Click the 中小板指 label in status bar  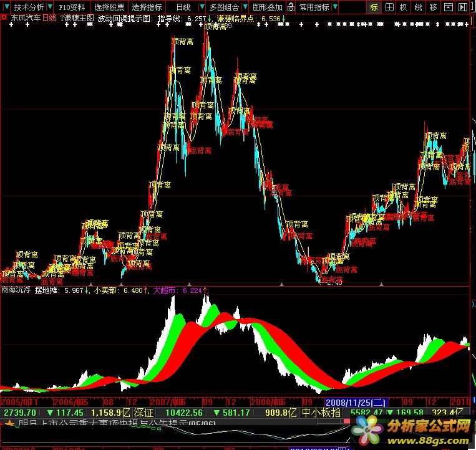pos(321,413)
